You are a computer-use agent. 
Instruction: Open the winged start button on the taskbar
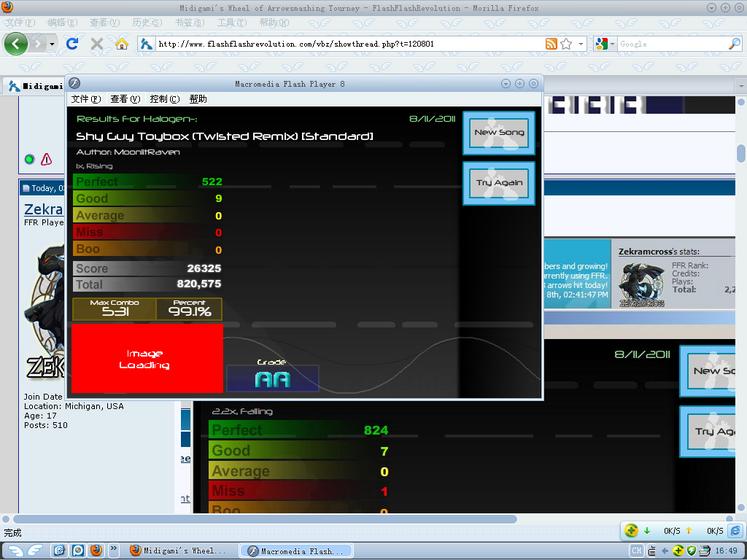point(24,551)
